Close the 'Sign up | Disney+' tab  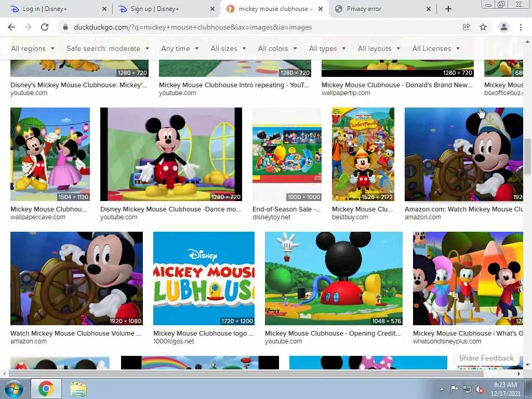[212, 9]
